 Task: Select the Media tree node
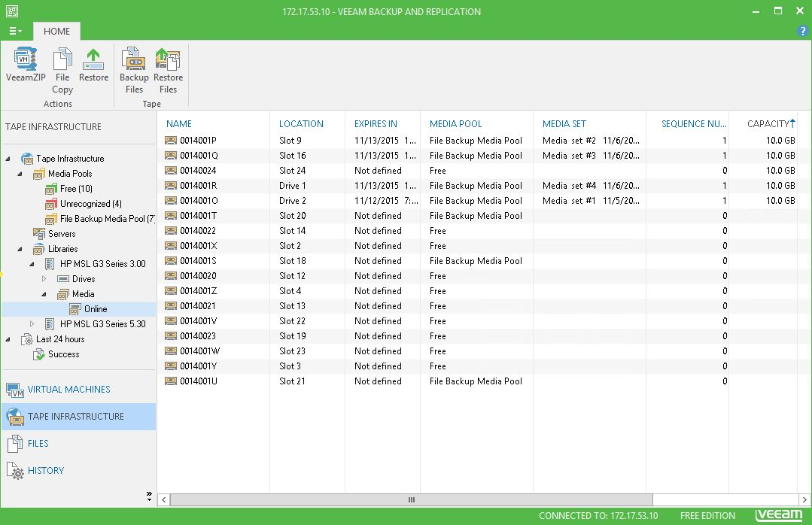83,293
